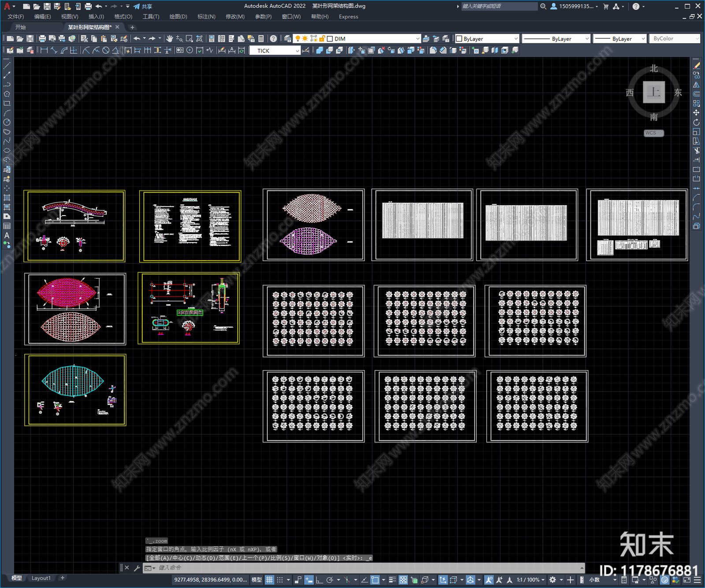
Task: Click the Save icon in the standard toolbar
Action: coord(30,39)
